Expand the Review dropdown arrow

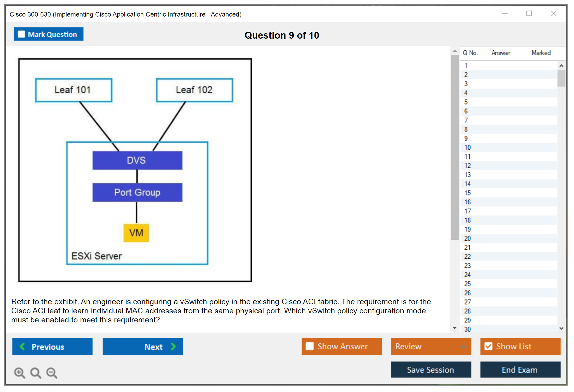point(463,346)
